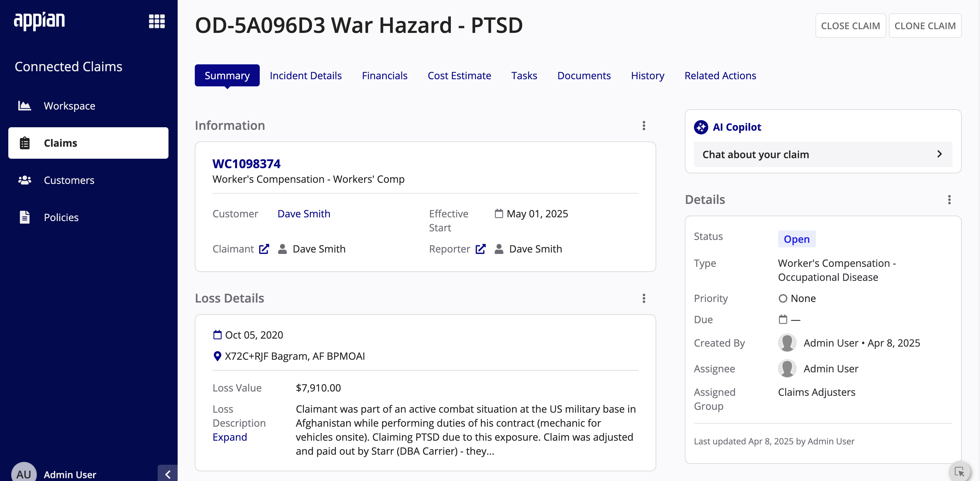Select the Tasks tab
Viewport: 980px width, 481px height.
524,76
